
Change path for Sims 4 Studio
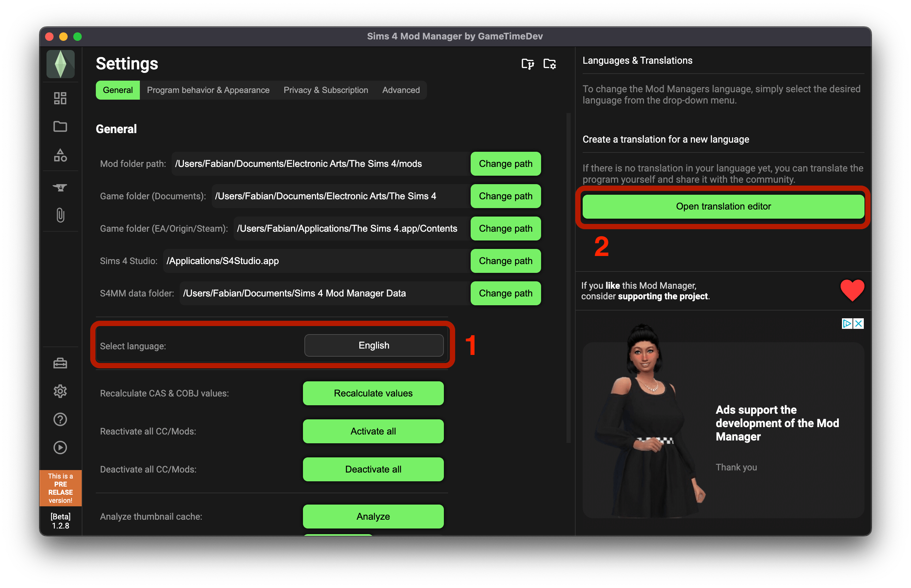[x=505, y=261]
